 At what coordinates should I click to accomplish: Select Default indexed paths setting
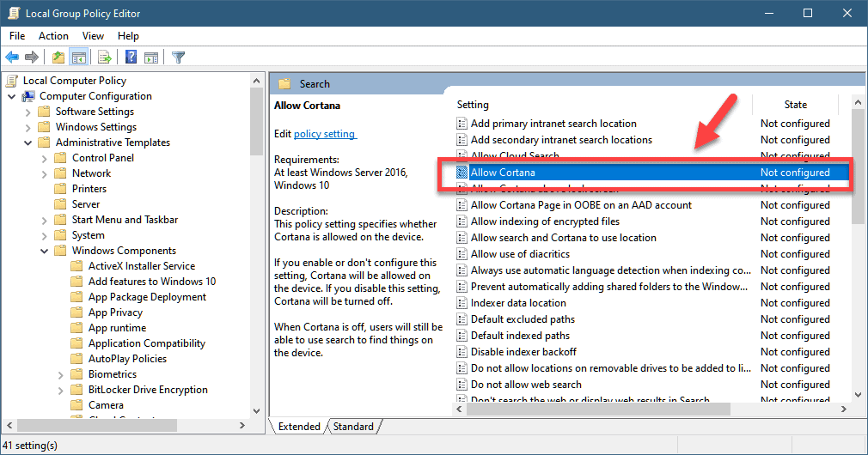[520, 336]
